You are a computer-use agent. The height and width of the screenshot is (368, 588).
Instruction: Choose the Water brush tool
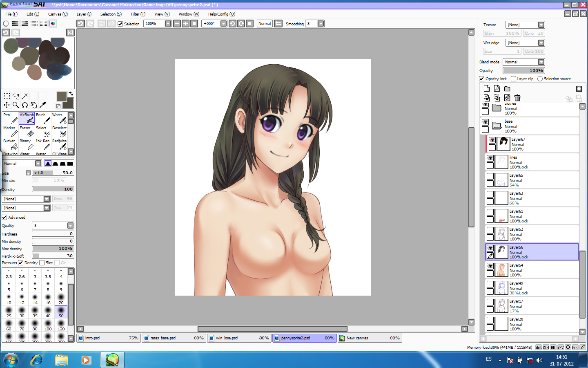pos(59,118)
